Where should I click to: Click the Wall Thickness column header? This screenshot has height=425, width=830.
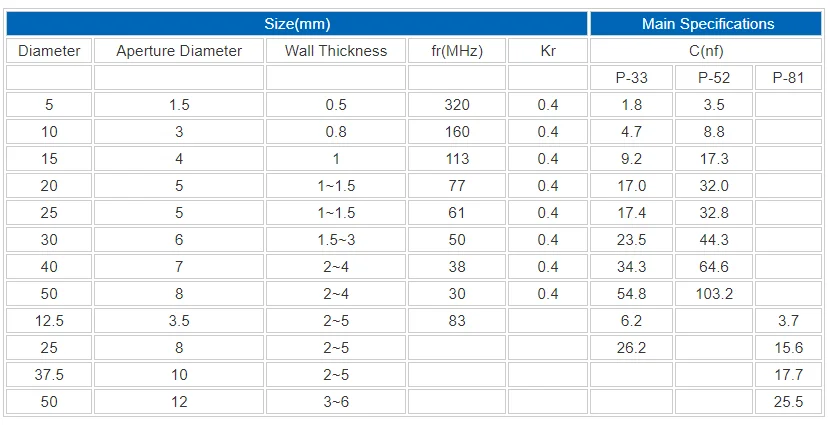[335, 51]
